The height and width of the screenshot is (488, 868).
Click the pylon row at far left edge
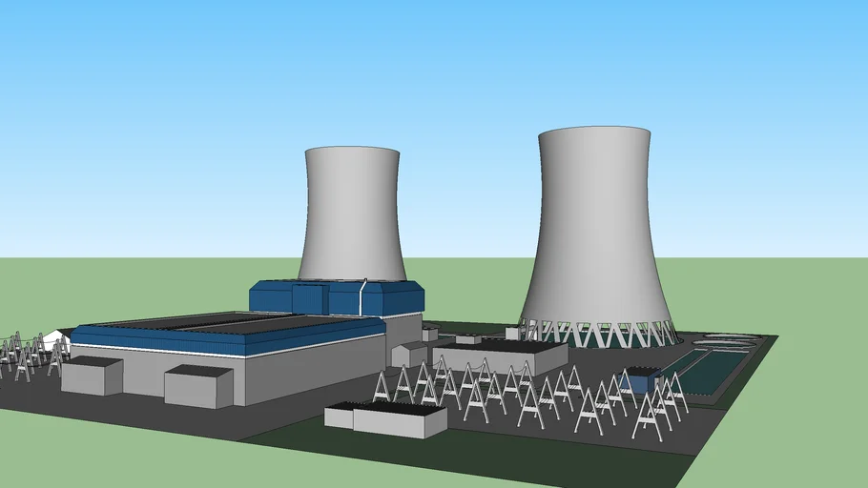tap(24, 355)
